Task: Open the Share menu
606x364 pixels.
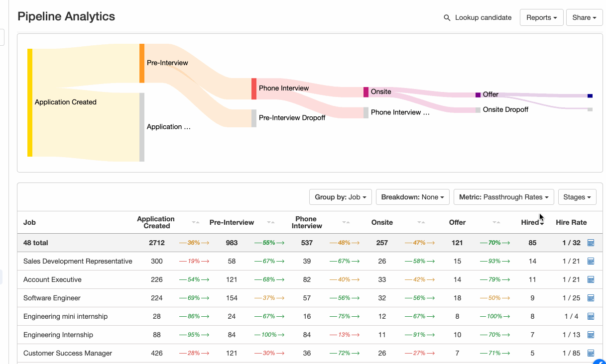Action: point(584,17)
